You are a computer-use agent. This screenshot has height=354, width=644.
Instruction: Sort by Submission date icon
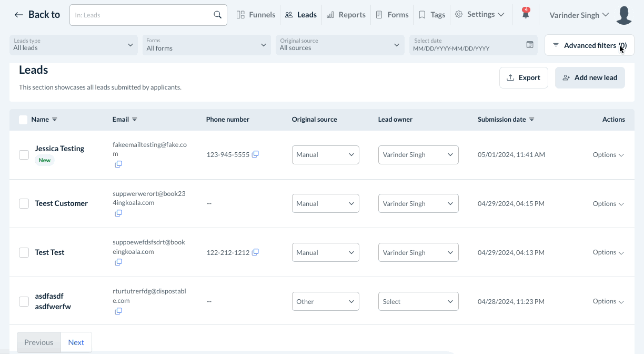531,120
